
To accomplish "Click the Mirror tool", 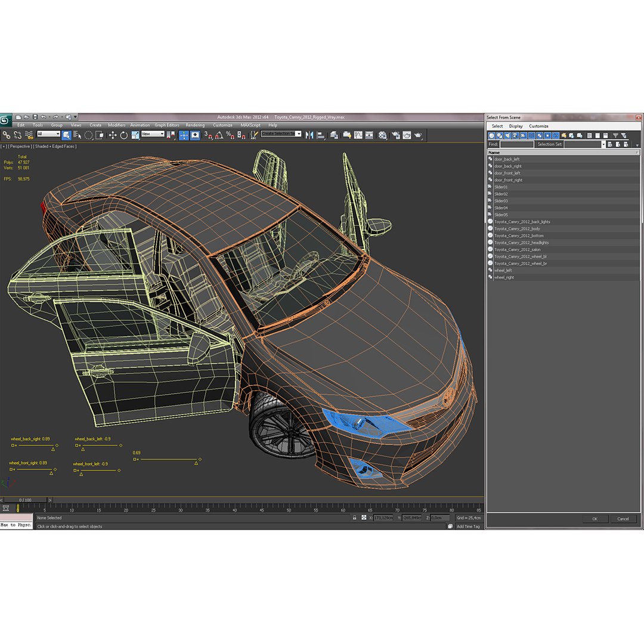I will point(309,135).
